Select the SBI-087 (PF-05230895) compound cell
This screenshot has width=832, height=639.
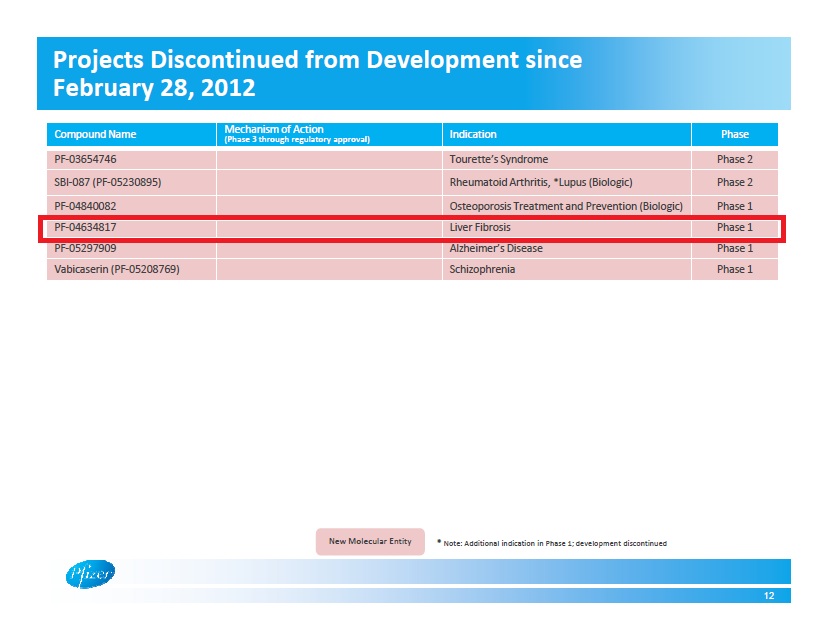pyautogui.click(x=108, y=182)
